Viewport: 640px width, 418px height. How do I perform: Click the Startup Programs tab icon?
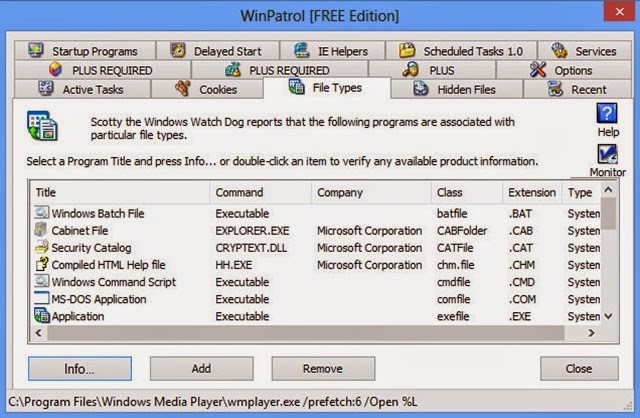36,51
